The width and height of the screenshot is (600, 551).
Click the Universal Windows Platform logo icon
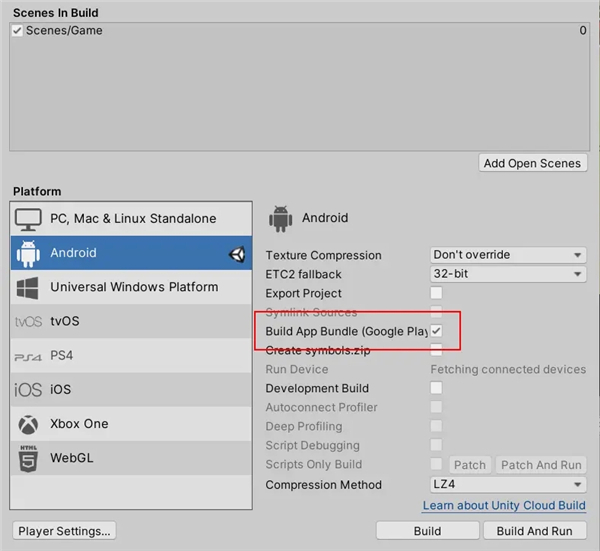(x=28, y=288)
